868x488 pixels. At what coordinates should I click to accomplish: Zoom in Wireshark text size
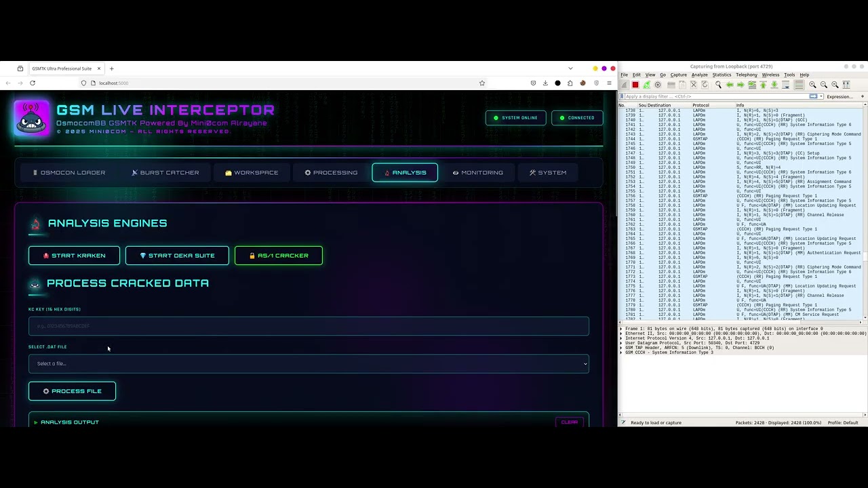pos(812,85)
